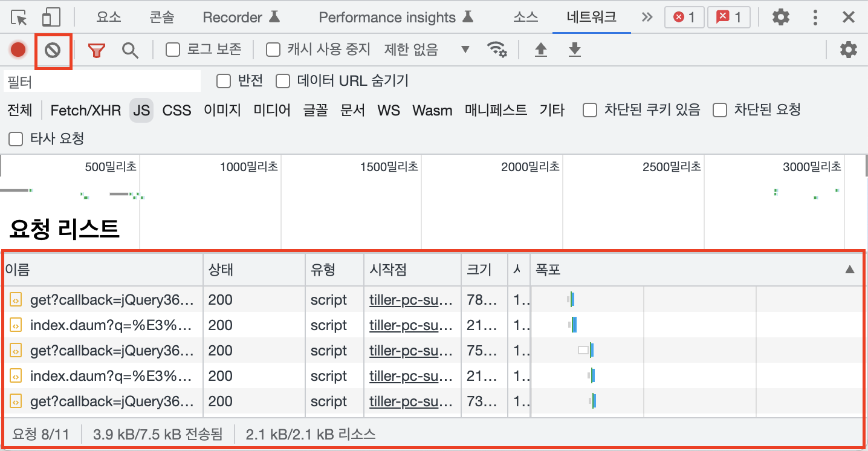Toggle the 폭포 column sort triangle
The width and height of the screenshot is (868, 451).
click(852, 270)
